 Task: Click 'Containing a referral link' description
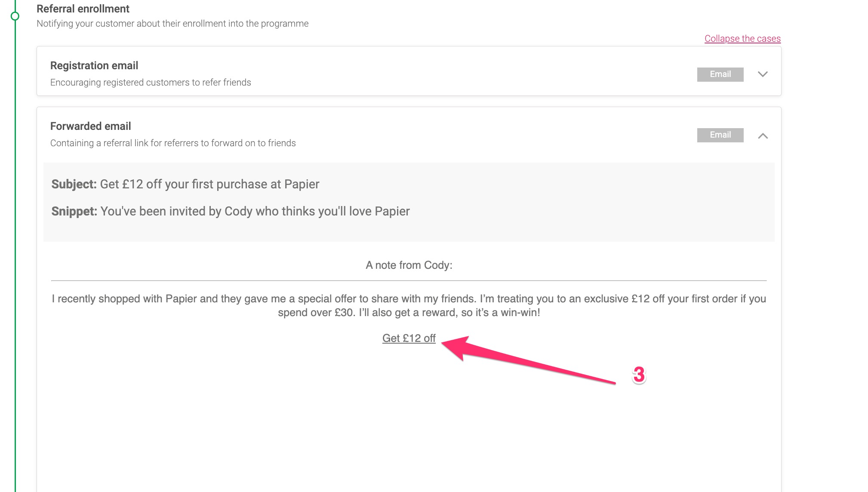click(x=173, y=143)
